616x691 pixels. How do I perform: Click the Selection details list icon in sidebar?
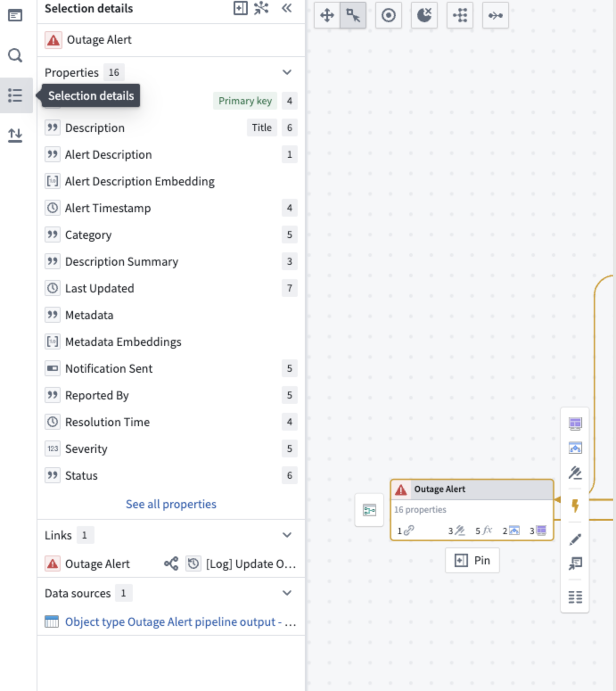(x=15, y=95)
